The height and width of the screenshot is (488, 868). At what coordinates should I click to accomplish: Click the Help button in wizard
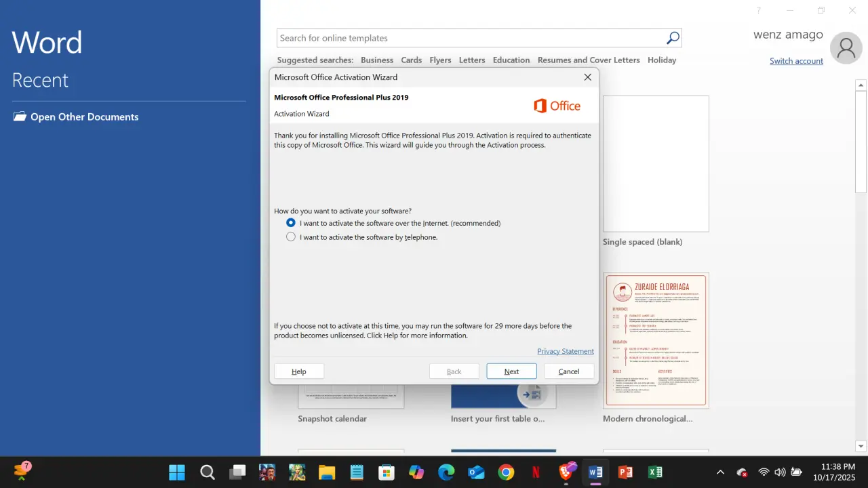(299, 371)
